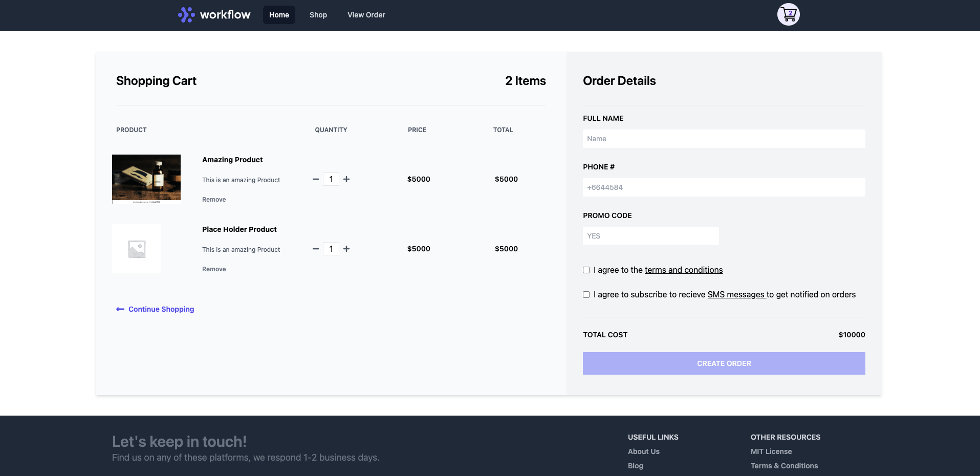Open the shopping cart icon in header

coord(788,14)
